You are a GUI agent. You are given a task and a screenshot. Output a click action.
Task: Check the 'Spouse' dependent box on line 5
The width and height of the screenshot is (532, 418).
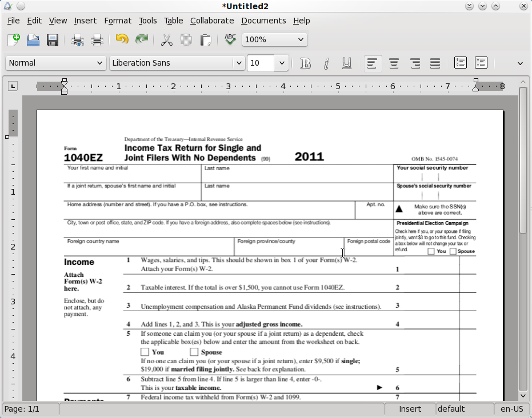[194, 352]
